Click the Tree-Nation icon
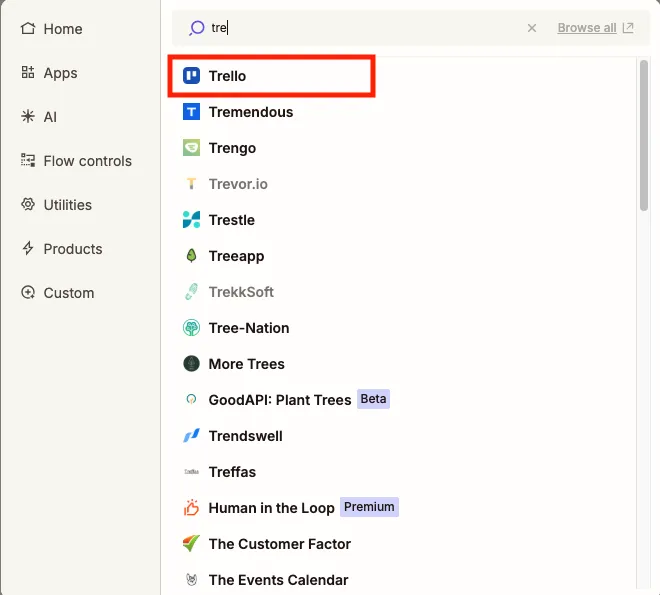This screenshot has width=660, height=595. click(x=191, y=328)
